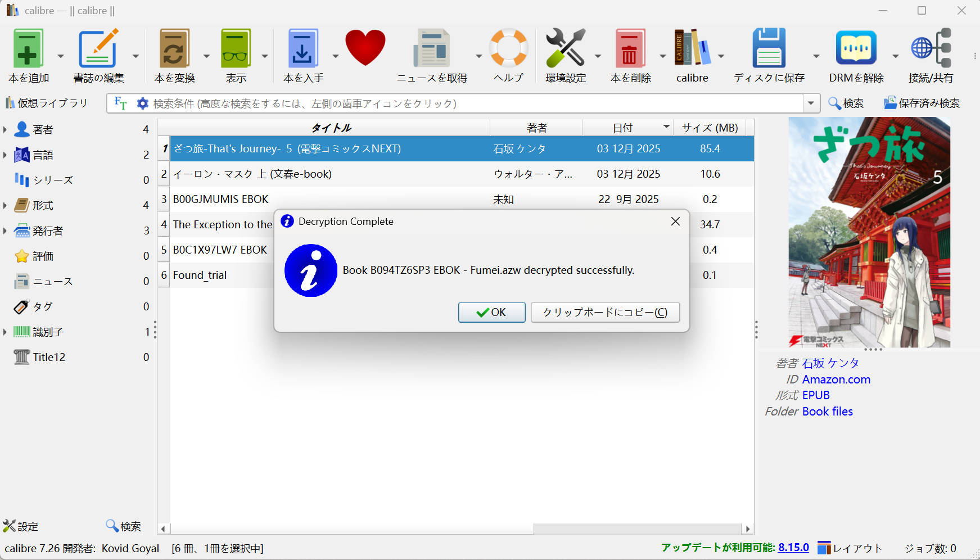
Task: Toggle the full-text search FT icon
Action: (x=120, y=103)
